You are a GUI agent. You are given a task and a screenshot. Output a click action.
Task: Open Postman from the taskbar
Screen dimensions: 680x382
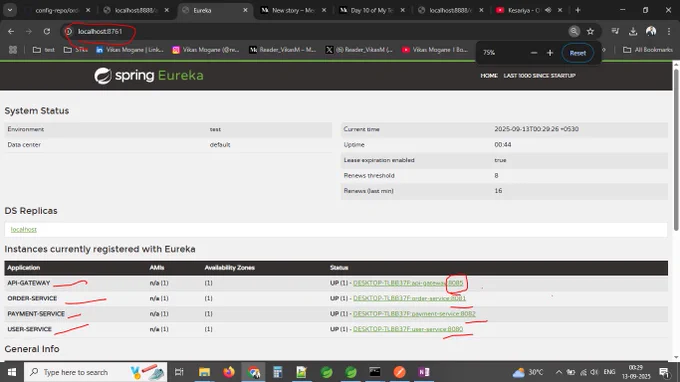(x=399, y=372)
